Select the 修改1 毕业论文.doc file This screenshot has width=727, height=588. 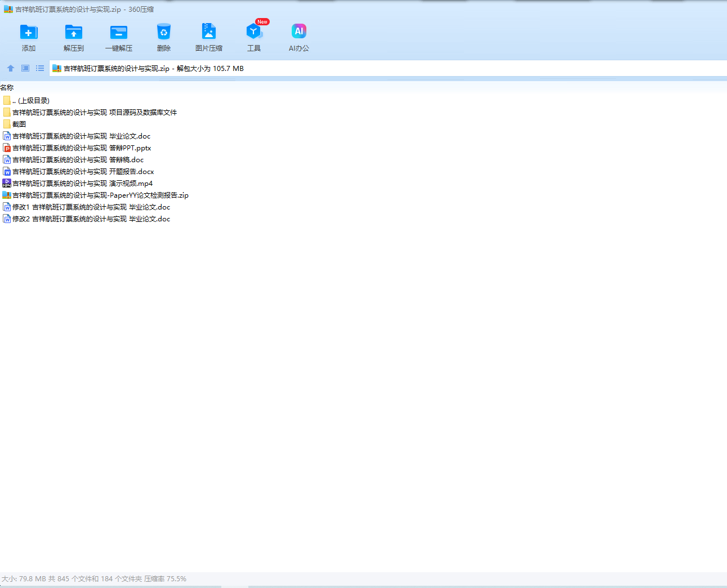[x=86, y=207]
